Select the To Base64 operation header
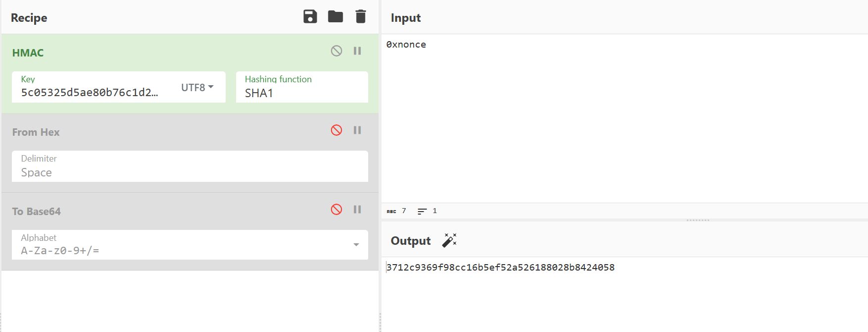 37,212
